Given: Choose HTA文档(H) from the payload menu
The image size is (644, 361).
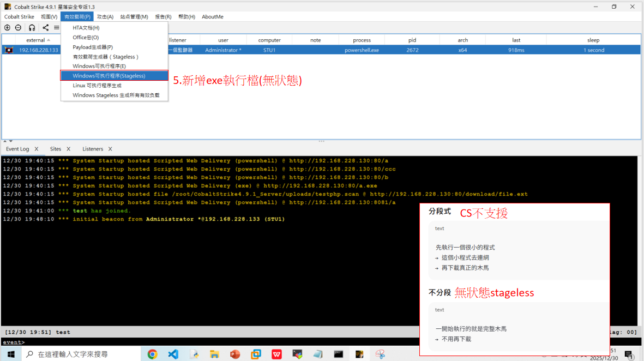Looking at the screenshot, I should (114, 27).
